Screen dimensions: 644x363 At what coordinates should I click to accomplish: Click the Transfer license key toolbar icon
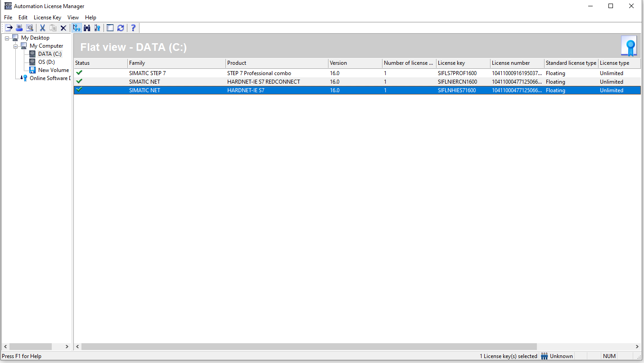coord(9,28)
